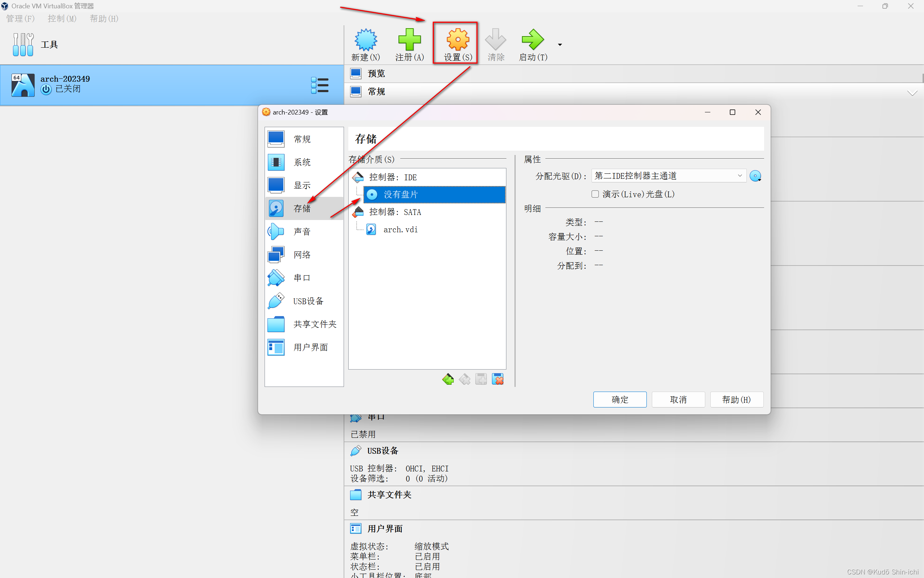
Task: Switch to 显示 settings page
Action: click(x=304, y=185)
